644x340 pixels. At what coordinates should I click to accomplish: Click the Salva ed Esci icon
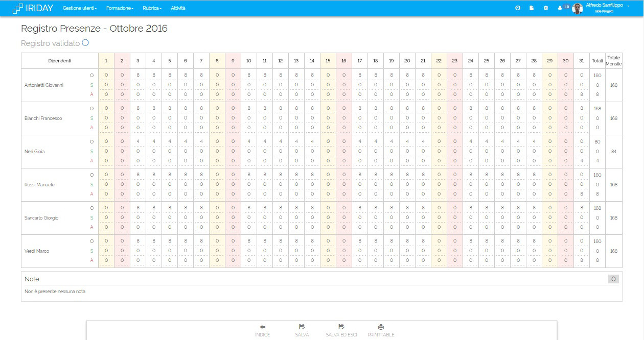(x=341, y=327)
